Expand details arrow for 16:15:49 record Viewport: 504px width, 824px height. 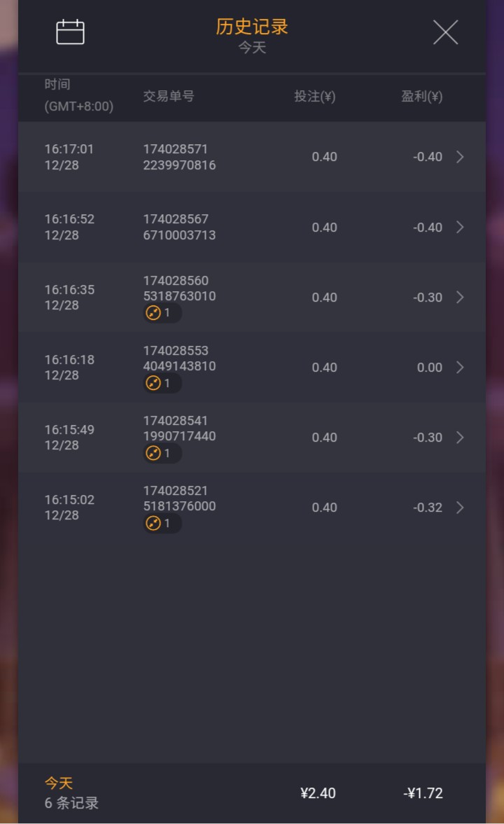coord(460,438)
